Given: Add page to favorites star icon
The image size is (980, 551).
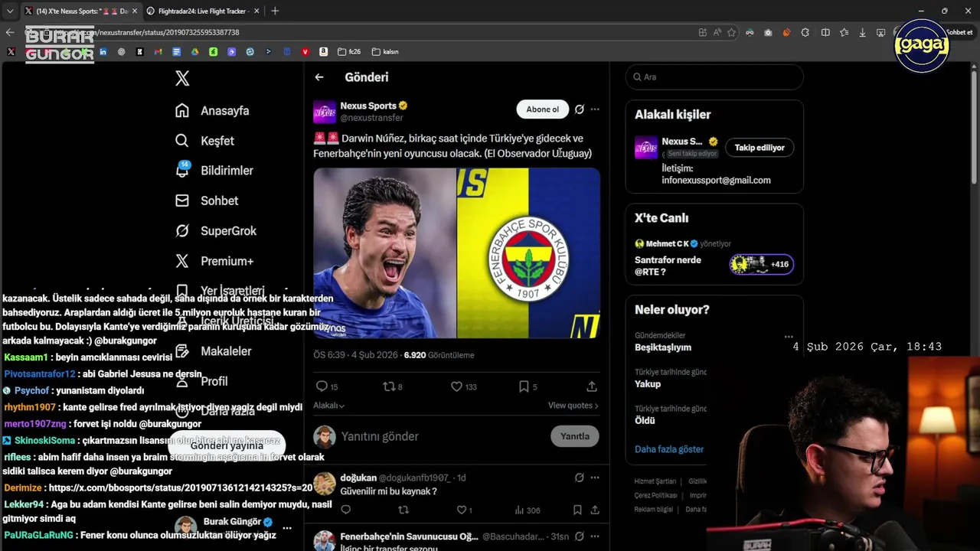Looking at the screenshot, I should (x=731, y=32).
